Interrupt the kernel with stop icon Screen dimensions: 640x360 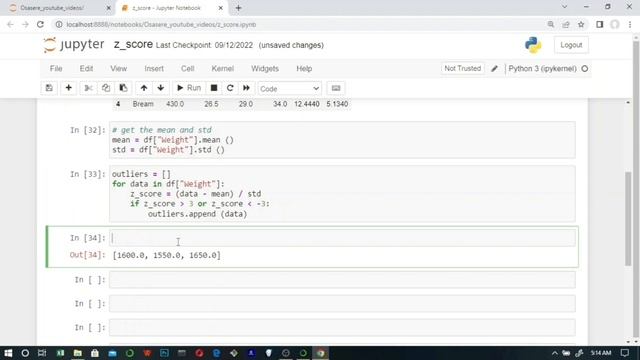[213, 88]
